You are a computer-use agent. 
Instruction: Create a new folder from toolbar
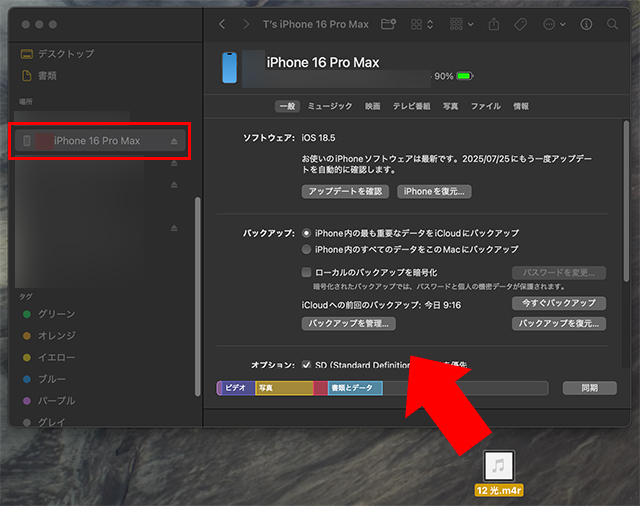(388, 24)
